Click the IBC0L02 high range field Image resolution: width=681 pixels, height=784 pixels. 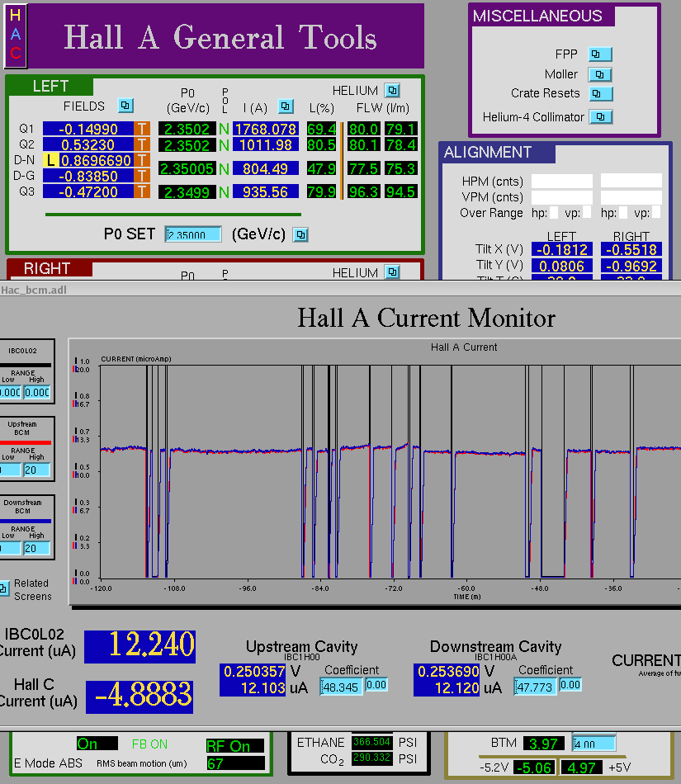[36, 393]
